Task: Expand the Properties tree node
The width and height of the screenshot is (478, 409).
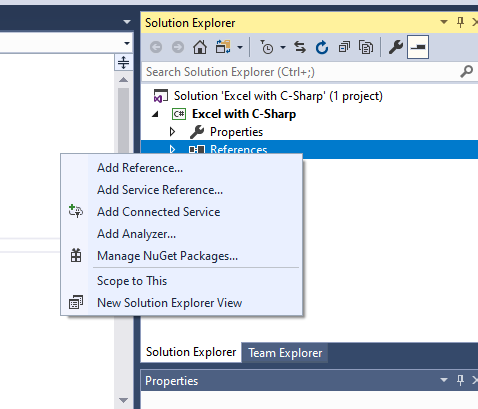Action: click(172, 132)
